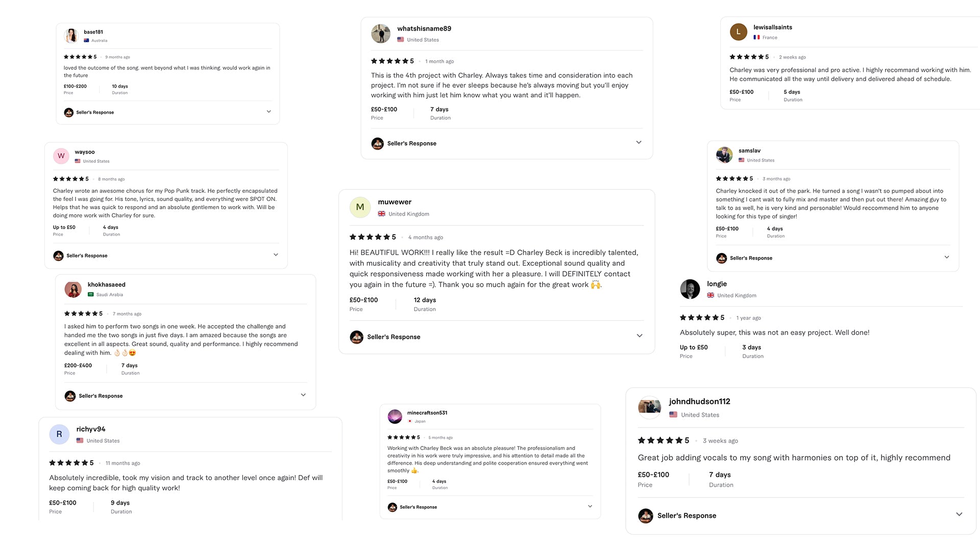The image size is (980, 551).
Task: Click minecraftson531's purple avatar
Action: coord(395,417)
